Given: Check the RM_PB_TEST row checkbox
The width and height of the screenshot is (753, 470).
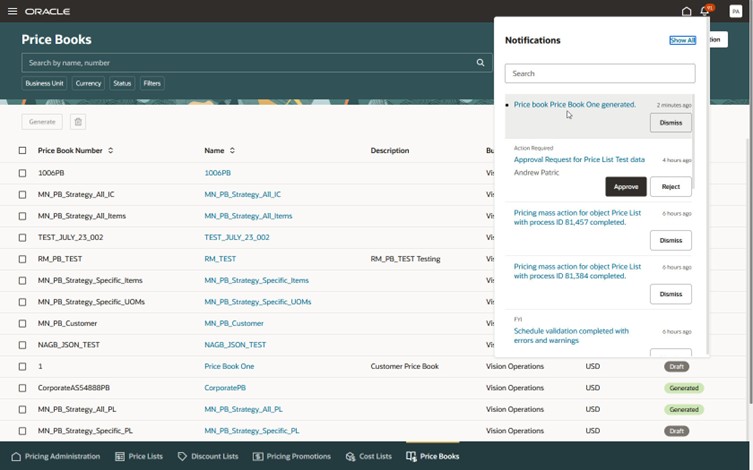Looking at the screenshot, I should tap(23, 259).
